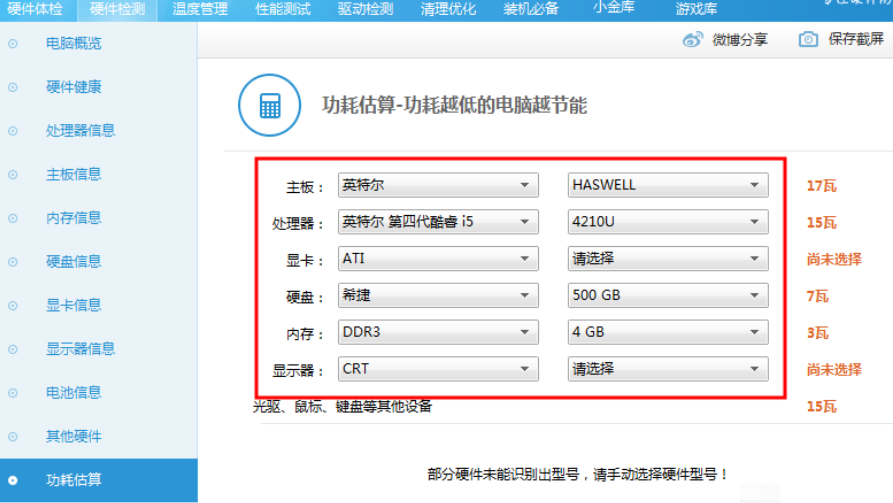The image size is (893, 503).
Task: Click bullet icon beside 硬件健康
Action: [x=13, y=87]
